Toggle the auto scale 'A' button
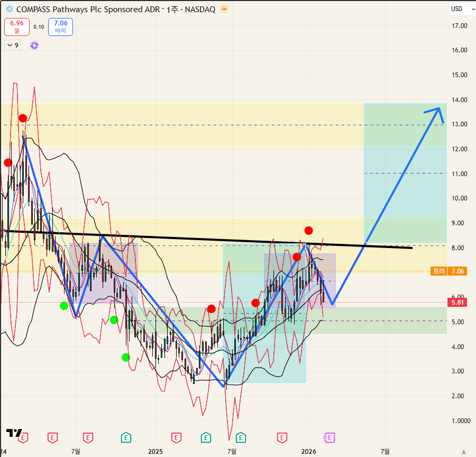This screenshot has height=457, width=476. 463,452
